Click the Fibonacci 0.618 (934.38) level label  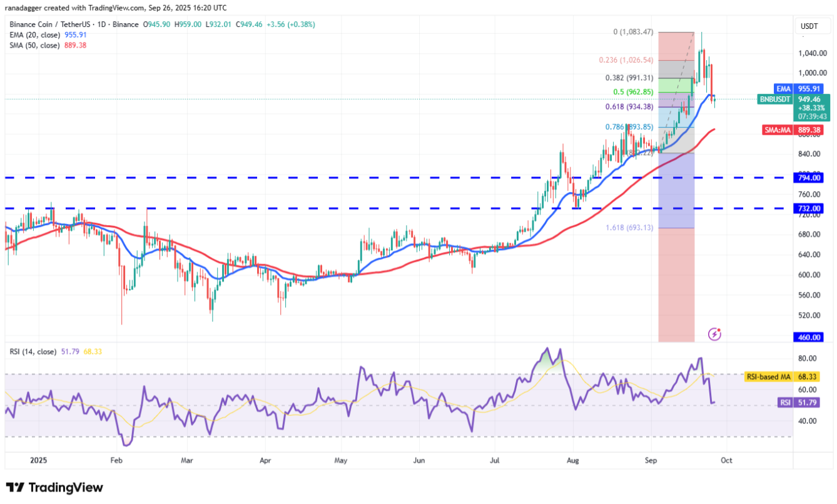[629, 107]
